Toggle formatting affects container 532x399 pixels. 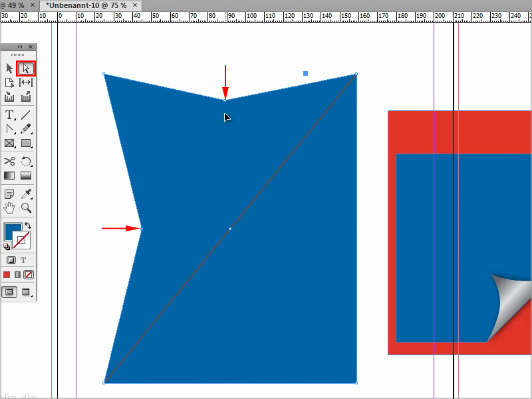[x=10, y=259]
